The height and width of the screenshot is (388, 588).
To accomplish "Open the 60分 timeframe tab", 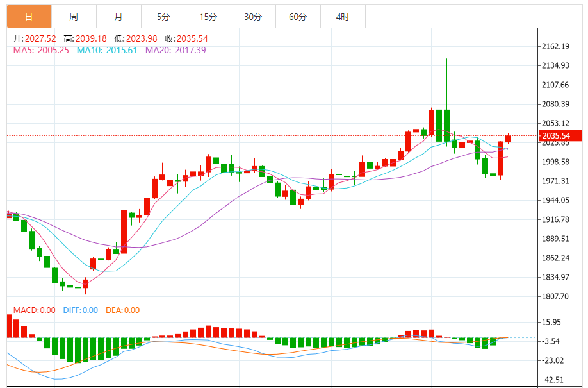I will 298,17.
